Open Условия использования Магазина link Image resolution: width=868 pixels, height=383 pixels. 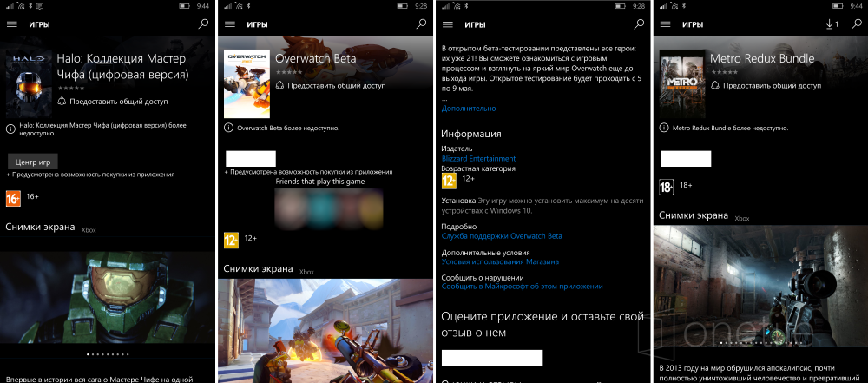(500, 261)
